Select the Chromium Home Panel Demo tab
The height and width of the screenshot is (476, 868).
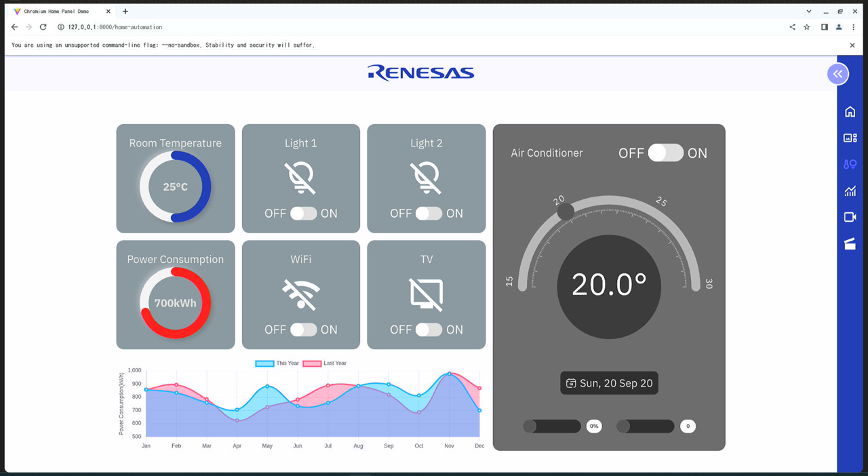[58, 12]
